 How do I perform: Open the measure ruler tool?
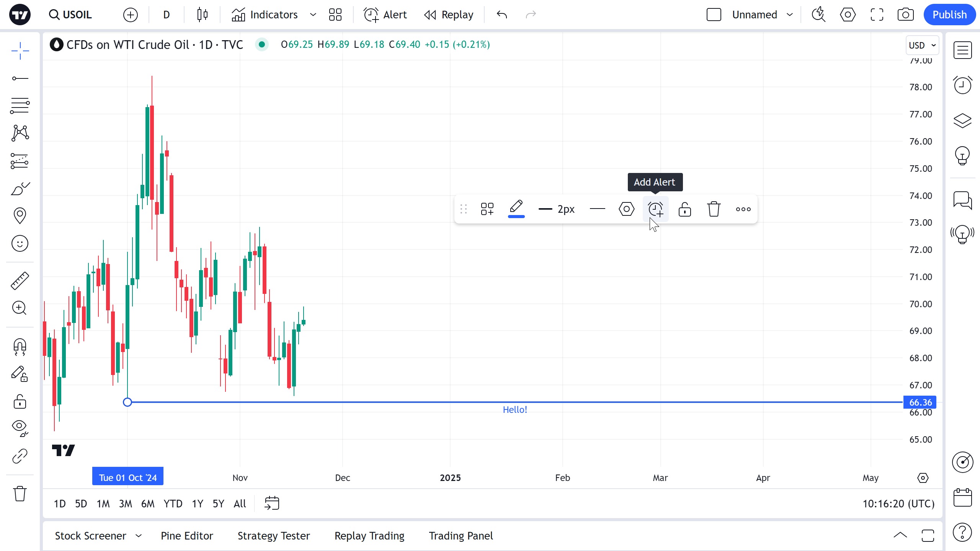pyautogui.click(x=20, y=280)
